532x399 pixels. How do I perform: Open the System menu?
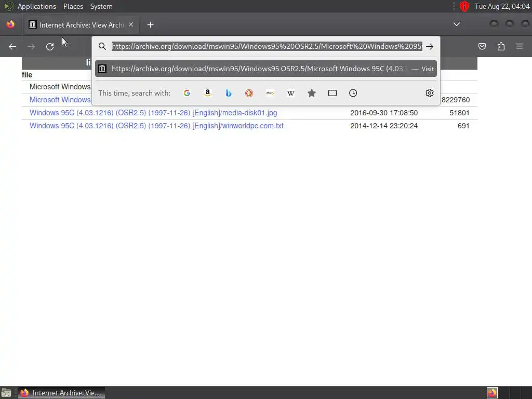tap(101, 6)
